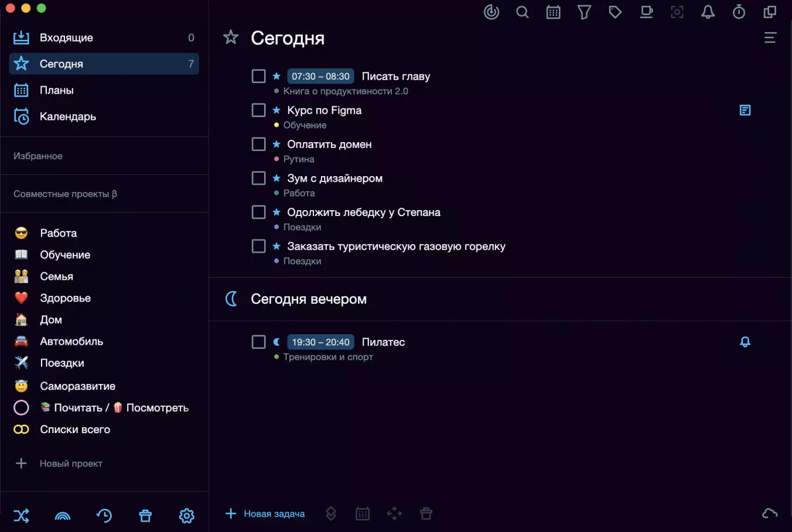This screenshot has height=532, width=792.
Task: Click the move arrows icon in bottom bar
Action: [x=394, y=513]
